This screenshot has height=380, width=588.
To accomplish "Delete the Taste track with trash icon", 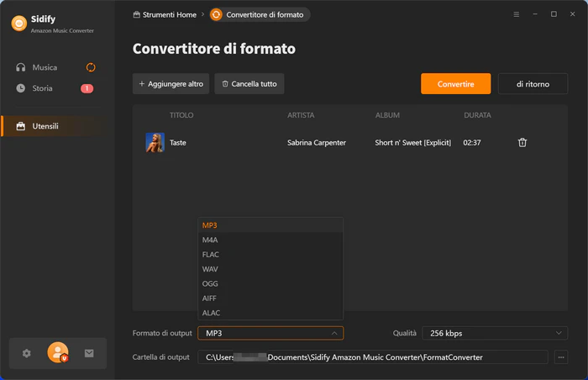I will point(522,143).
